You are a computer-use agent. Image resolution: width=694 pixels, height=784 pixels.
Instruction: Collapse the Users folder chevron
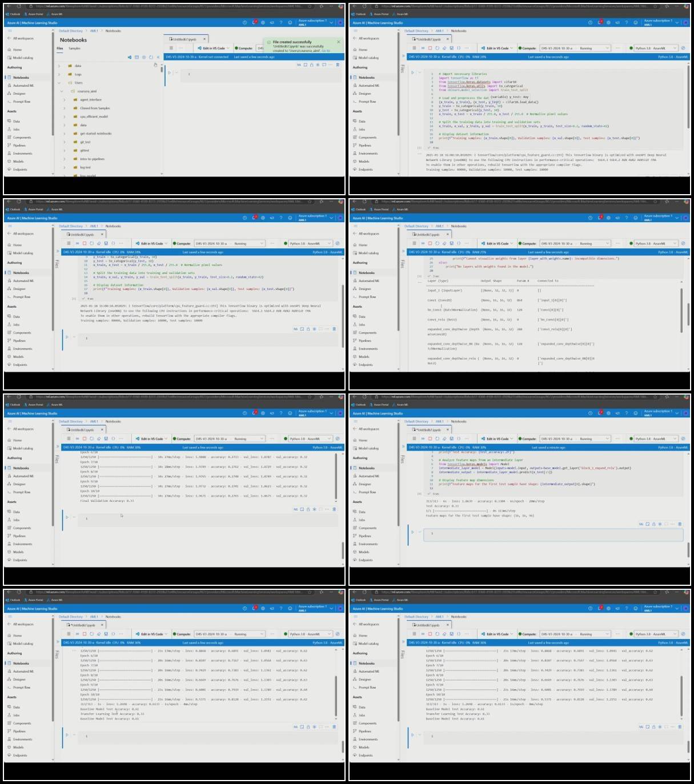59,83
